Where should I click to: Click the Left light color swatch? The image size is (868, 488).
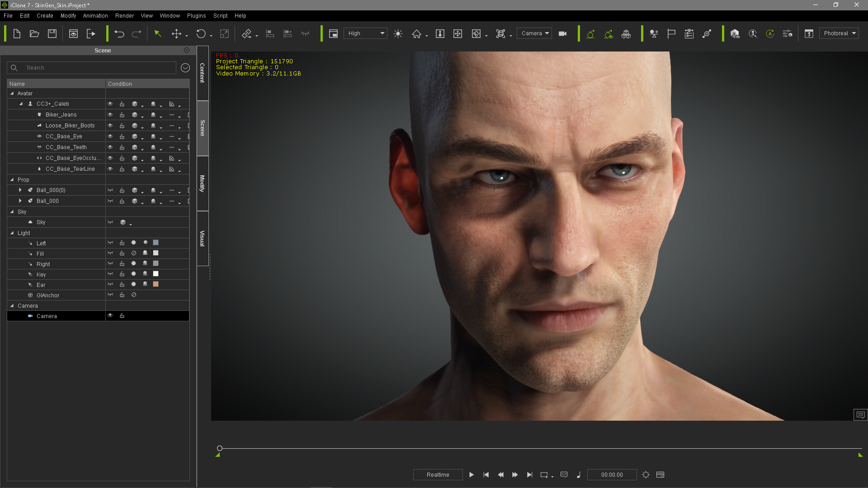point(156,243)
